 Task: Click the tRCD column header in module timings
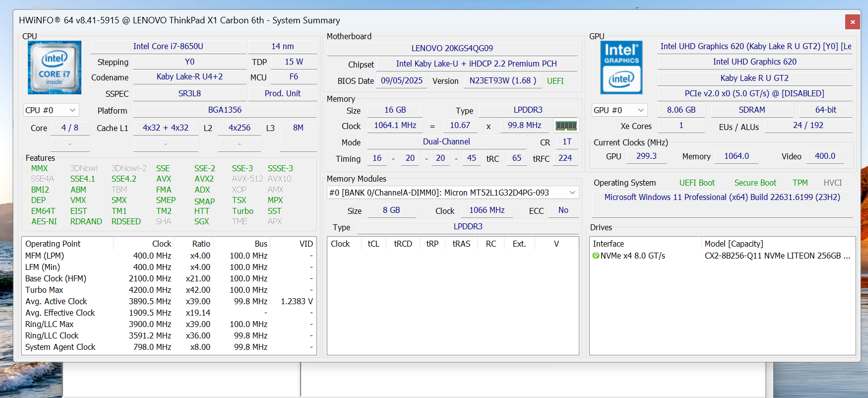coord(403,244)
